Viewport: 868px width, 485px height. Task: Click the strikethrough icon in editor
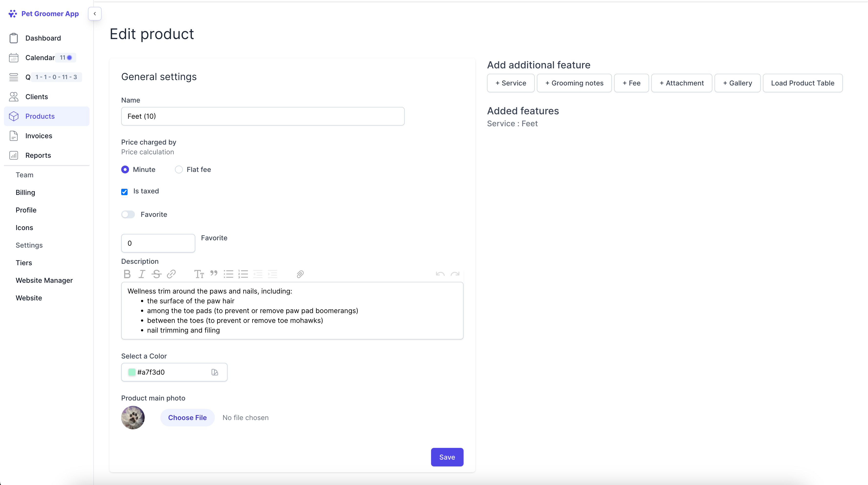click(156, 274)
